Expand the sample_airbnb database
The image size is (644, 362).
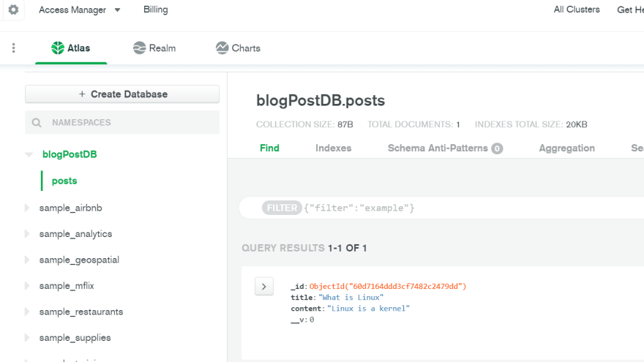[x=27, y=208]
